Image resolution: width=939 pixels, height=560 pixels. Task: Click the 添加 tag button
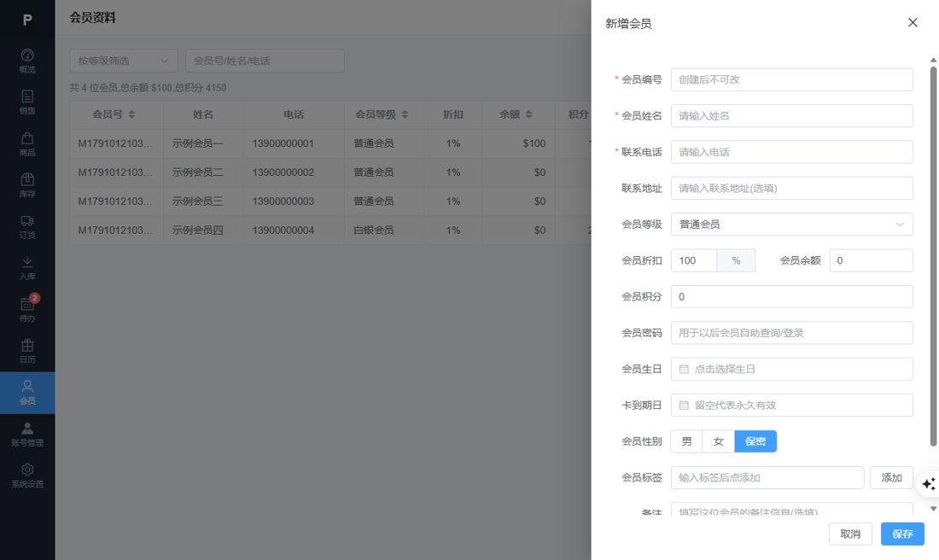point(892,477)
